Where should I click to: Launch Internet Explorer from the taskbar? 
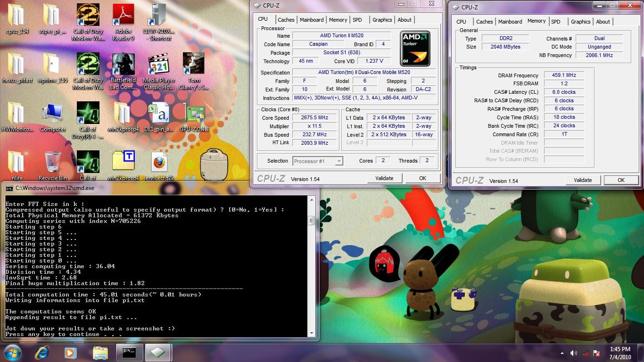(x=42, y=353)
